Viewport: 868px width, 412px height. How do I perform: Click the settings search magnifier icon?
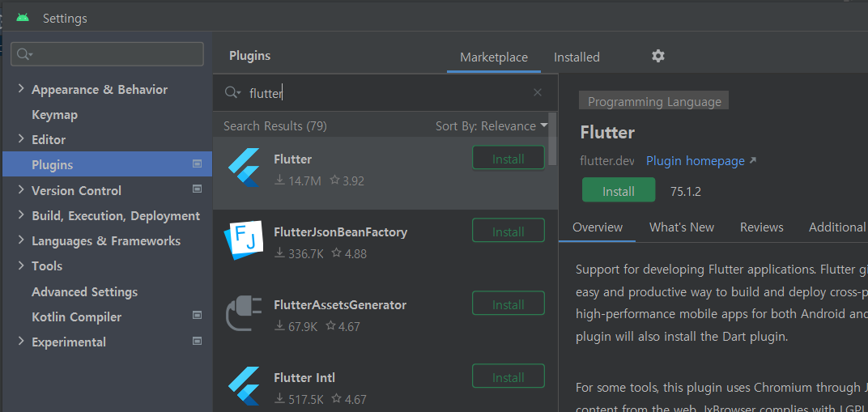click(x=25, y=54)
